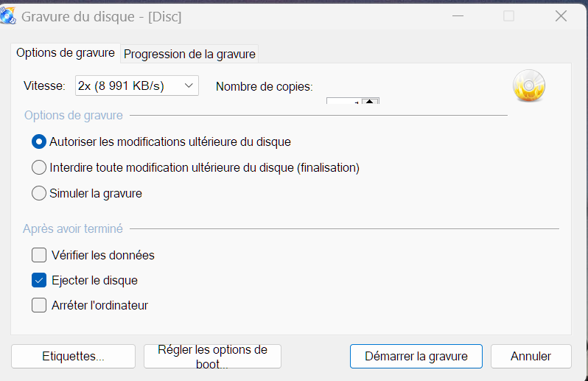588x381 pixels.
Task: Increase the Nombre de copies value
Action: pos(370,101)
